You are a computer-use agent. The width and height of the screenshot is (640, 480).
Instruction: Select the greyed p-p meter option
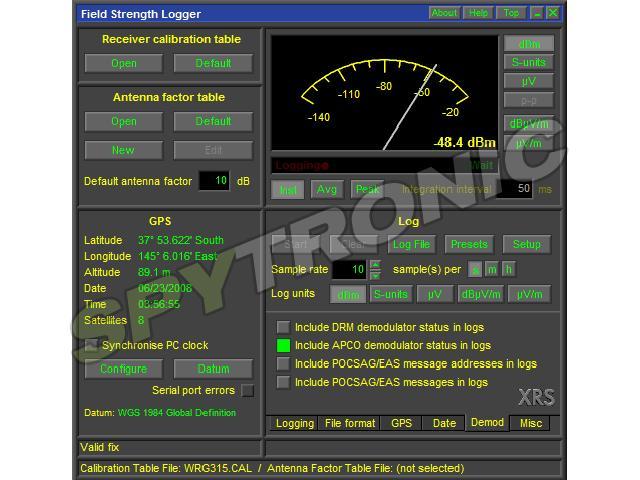529,100
